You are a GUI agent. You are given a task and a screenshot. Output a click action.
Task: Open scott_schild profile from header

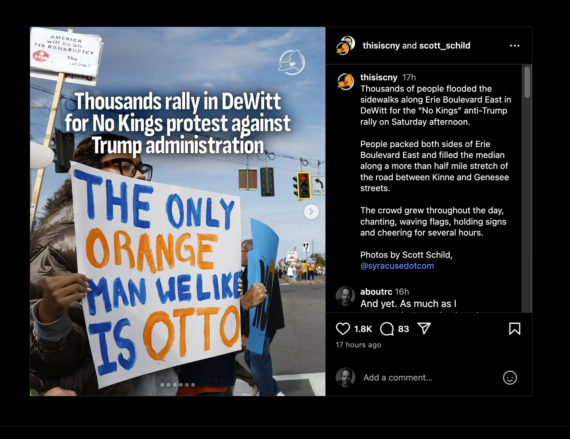[x=445, y=46]
